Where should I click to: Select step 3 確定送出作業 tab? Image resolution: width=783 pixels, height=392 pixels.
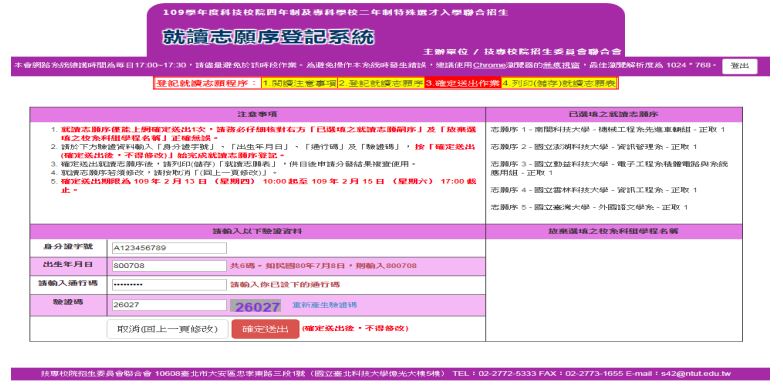462,83
